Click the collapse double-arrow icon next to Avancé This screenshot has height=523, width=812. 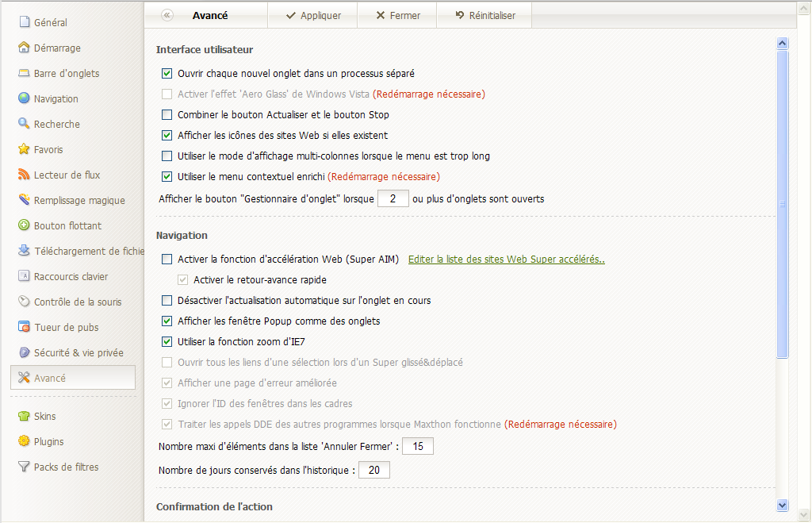coord(167,15)
